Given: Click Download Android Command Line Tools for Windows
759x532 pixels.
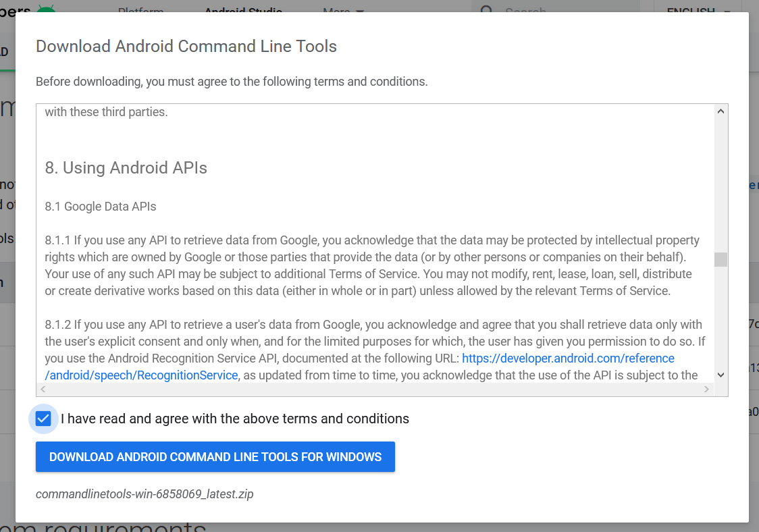Looking at the screenshot, I should pyautogui.click(x=215, y=456).
